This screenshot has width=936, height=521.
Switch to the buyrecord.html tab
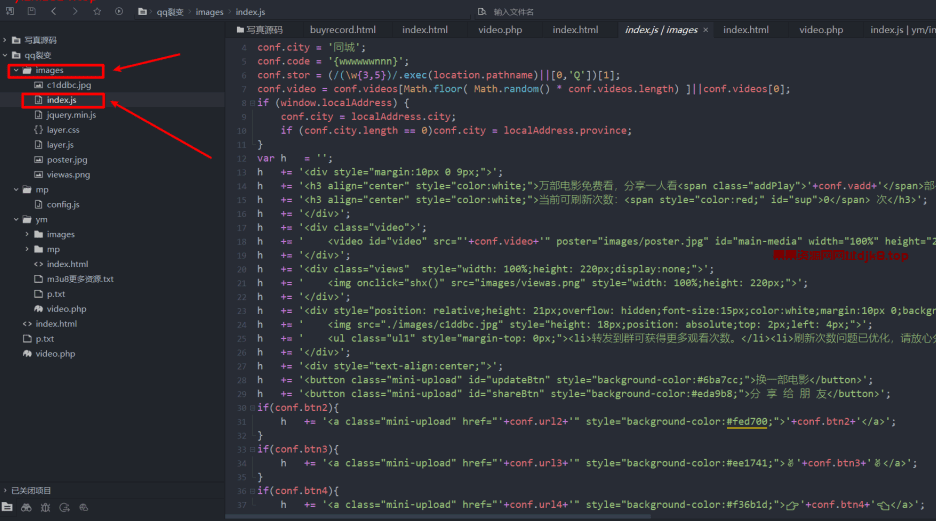click(343, 30)
